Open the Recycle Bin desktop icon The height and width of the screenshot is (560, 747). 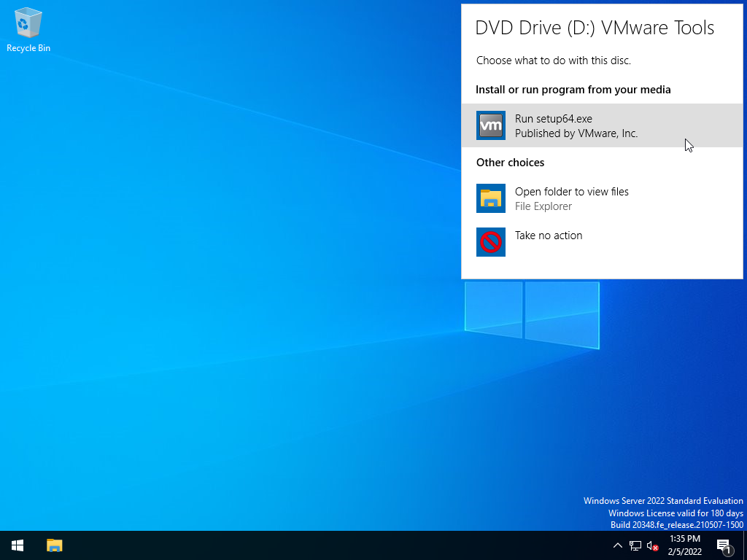tap(28, 29)
